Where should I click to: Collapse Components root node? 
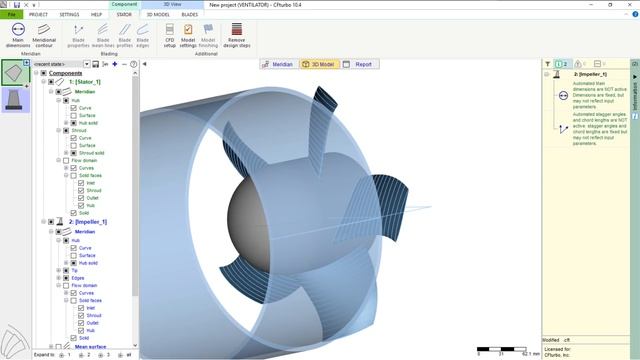(36, 73)
